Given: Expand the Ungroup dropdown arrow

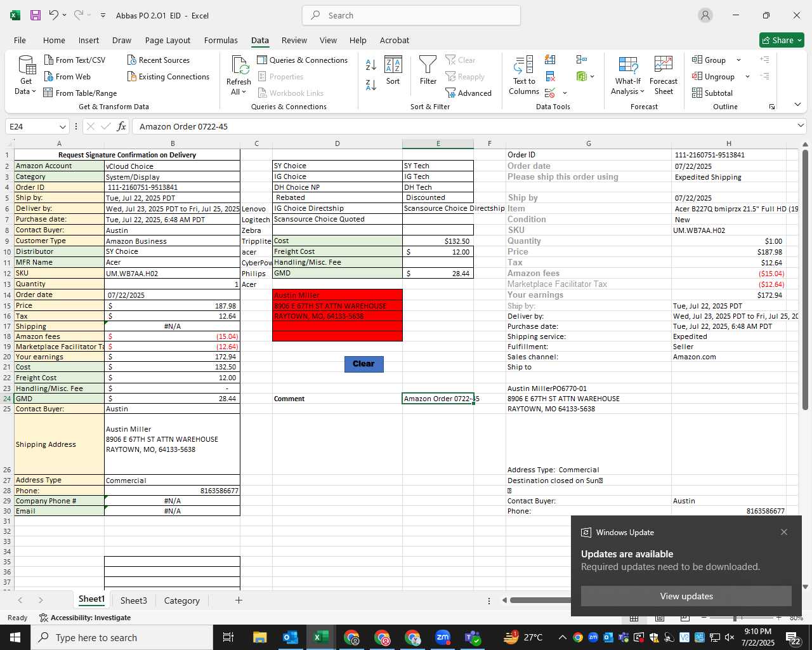Looking at the screenshot, I should coord(747,76).
